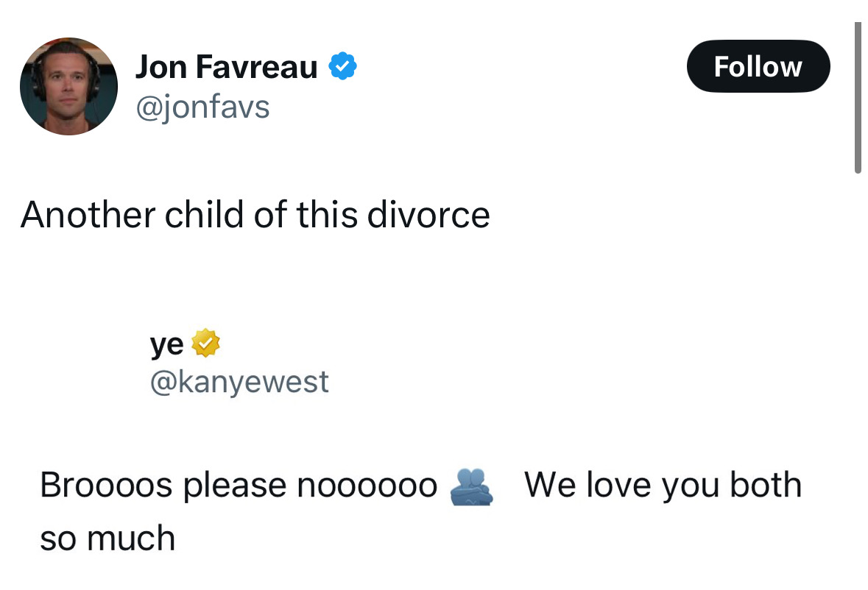Click the text "We love you both"

coord(663,485)
